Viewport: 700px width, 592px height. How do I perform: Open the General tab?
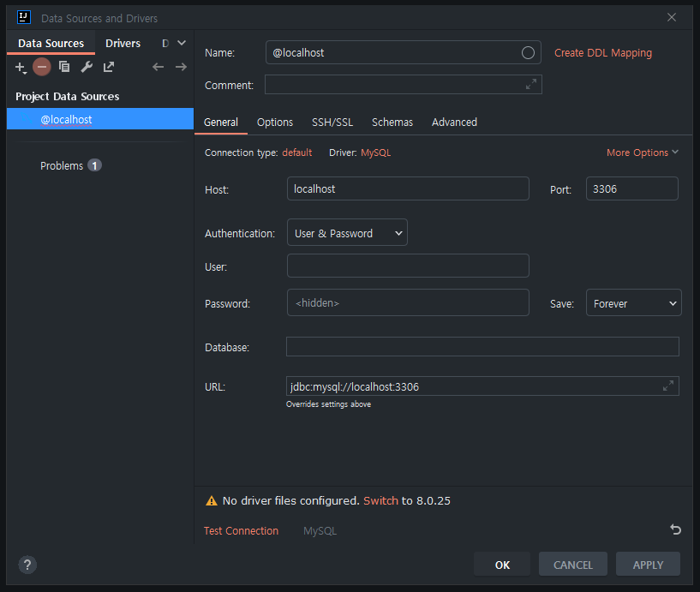220,123
